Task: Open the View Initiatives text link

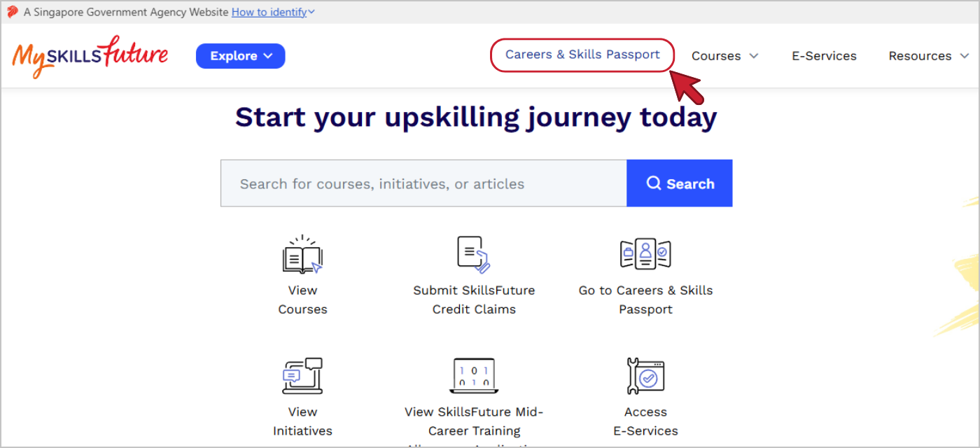Action: click(x=302, y=421)
